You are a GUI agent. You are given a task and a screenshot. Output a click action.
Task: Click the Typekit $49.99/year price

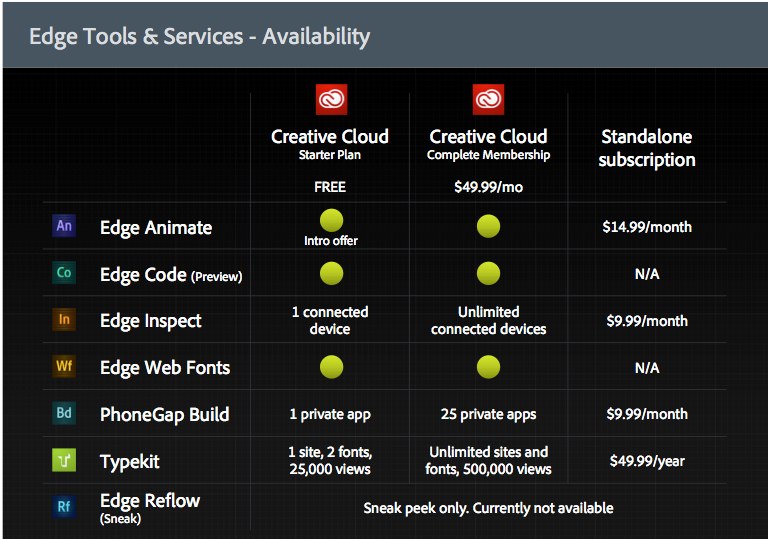tap(646, 461)
